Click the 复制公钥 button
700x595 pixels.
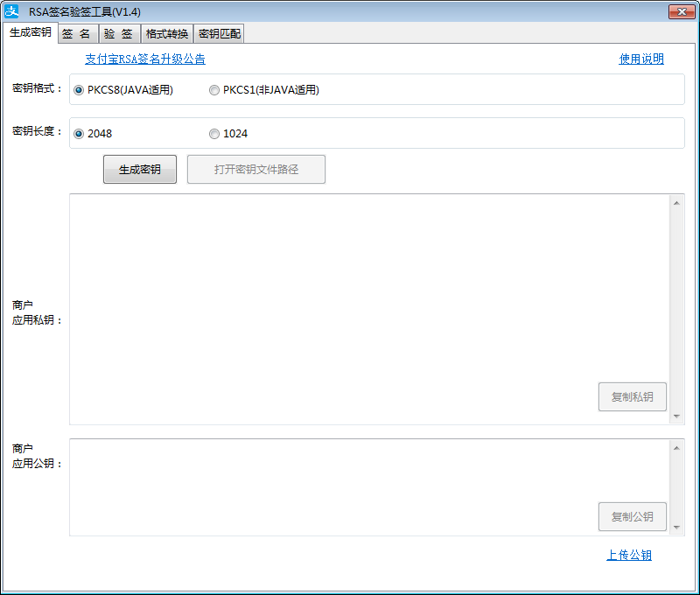click(632, 516)
